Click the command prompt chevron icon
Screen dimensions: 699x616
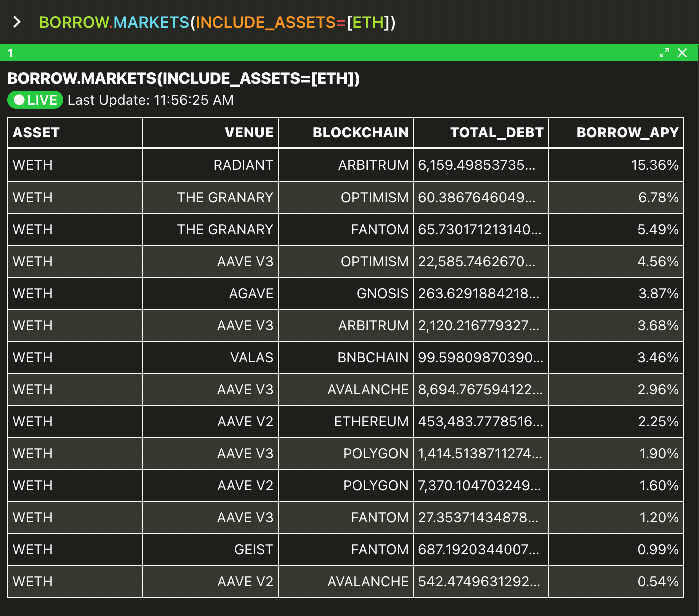(17, 22)
